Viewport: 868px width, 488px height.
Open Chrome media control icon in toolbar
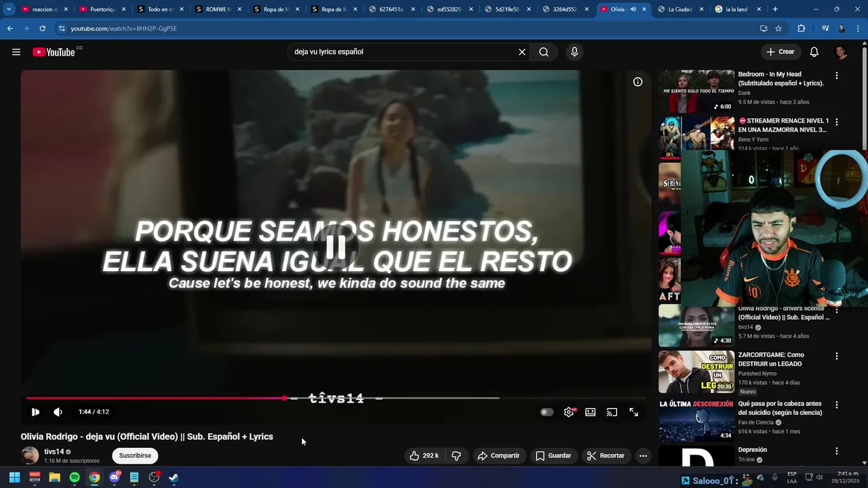[x=825, y=28]
